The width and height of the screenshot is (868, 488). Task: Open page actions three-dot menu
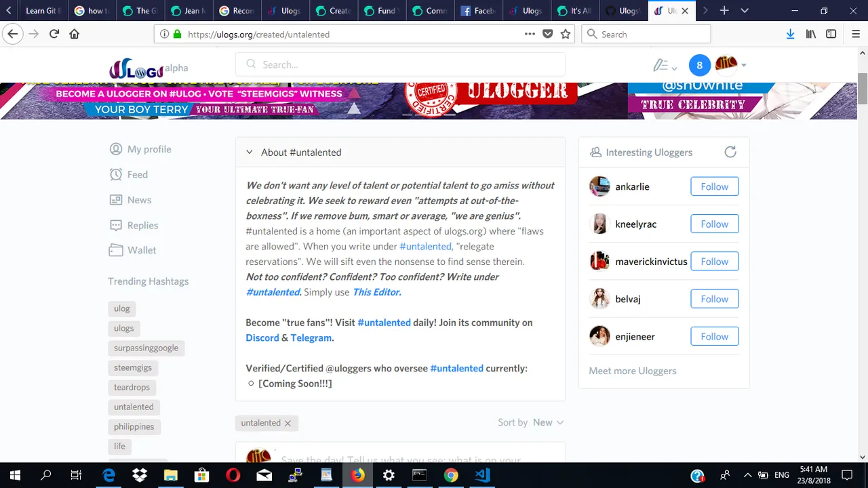pos(530,34)
